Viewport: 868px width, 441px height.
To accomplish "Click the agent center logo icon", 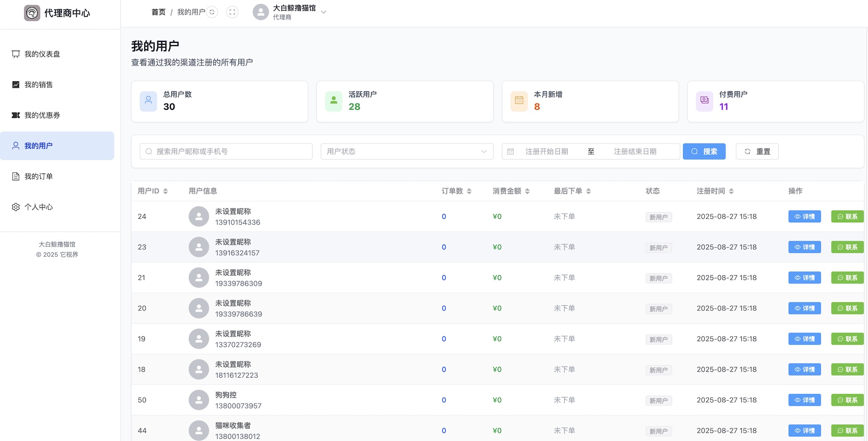I will [x=32, y=13].
